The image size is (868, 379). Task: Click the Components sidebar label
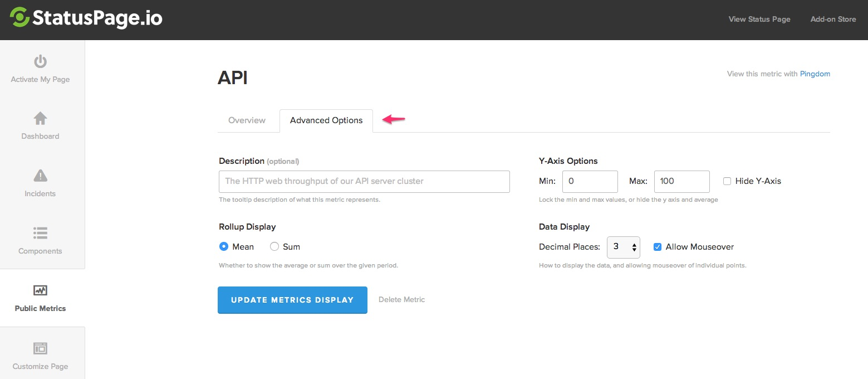tap(40, 251)
